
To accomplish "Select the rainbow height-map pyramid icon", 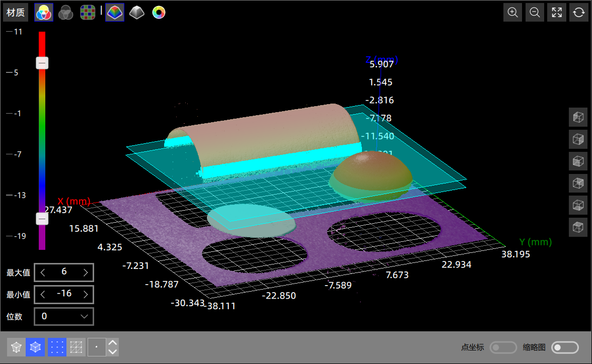I will coord(115,13).
